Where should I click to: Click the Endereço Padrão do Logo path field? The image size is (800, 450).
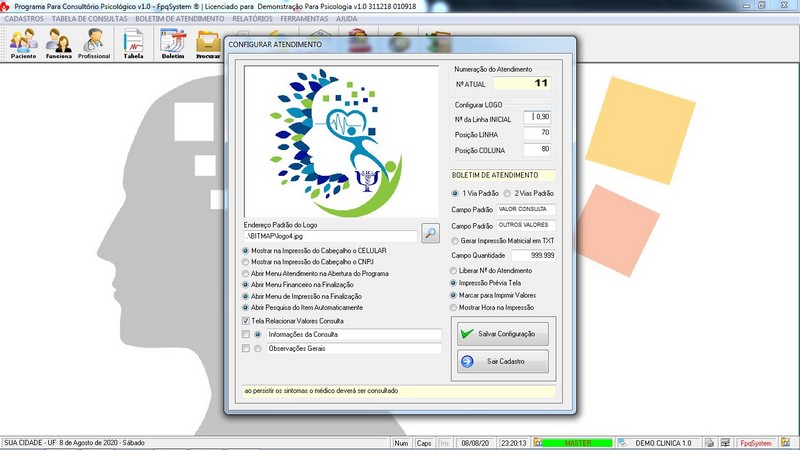pos(330,236)
